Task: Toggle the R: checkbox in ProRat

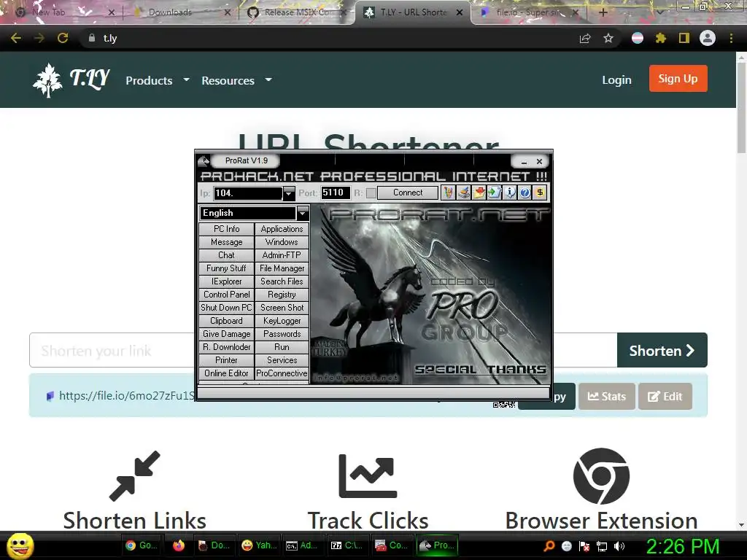Action: [371, 192]
